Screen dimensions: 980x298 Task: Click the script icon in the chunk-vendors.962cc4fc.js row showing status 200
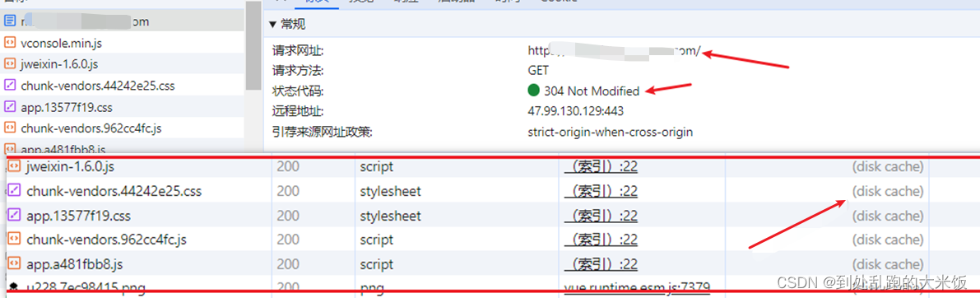click(15, 240)
